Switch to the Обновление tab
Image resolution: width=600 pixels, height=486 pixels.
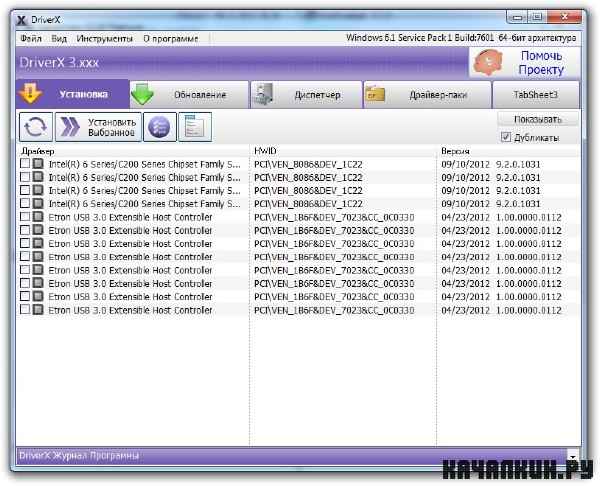click(189, 95)
